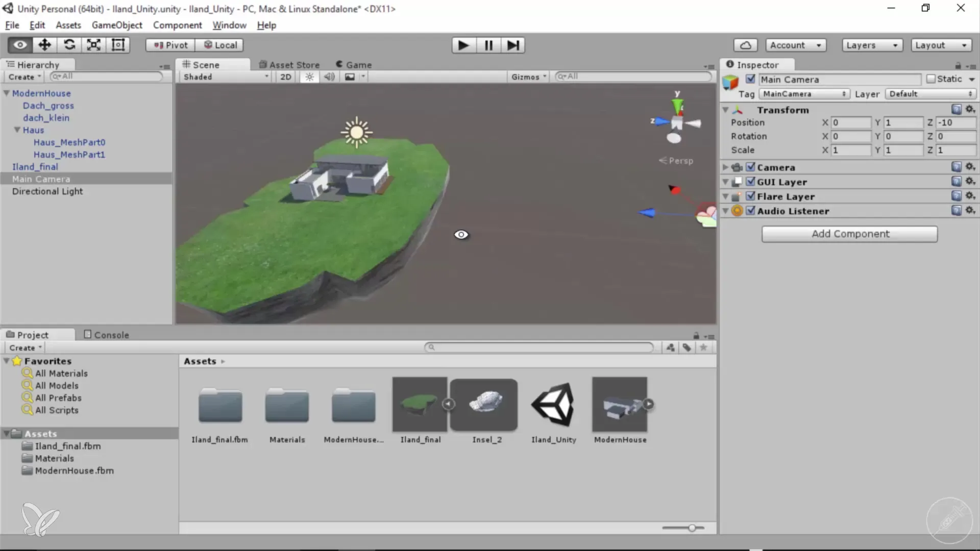
Task: Toggle Local/Global handle rotation
Action: (x=220, y=45)
